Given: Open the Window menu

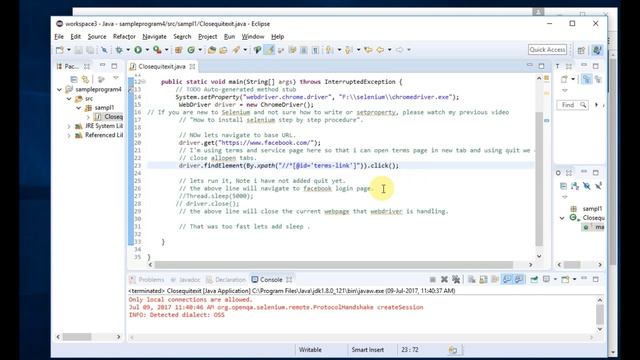Looking at the screenshot, I should coord(253,36).
